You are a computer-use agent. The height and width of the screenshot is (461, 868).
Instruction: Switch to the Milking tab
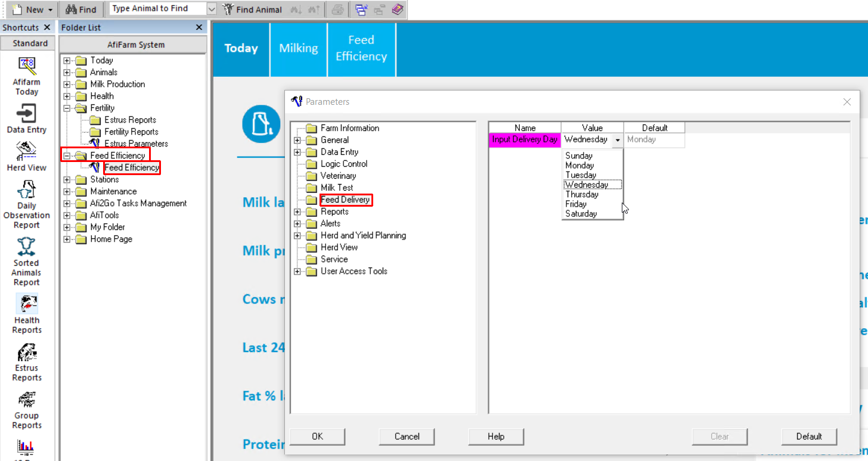click(298, 49)
